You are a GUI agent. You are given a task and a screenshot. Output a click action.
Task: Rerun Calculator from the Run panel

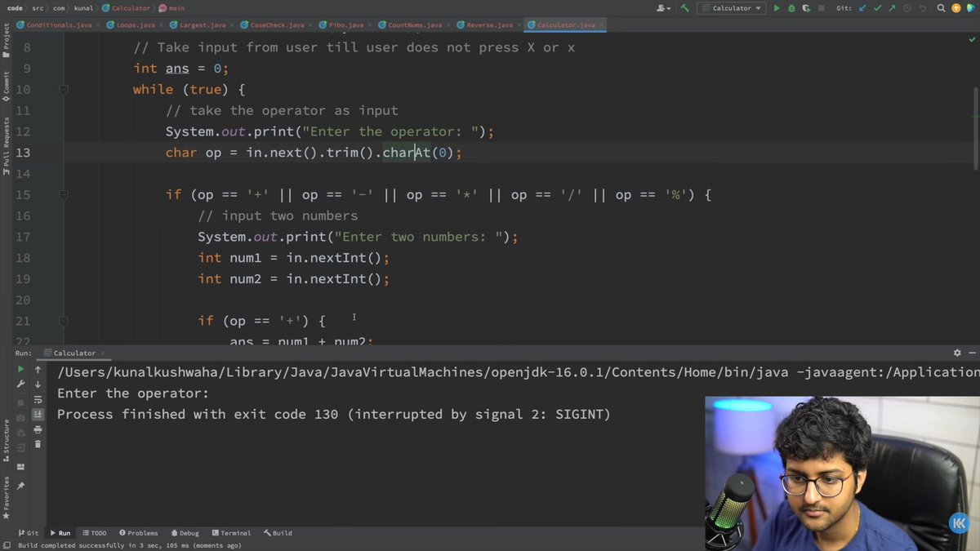[21, 370]
